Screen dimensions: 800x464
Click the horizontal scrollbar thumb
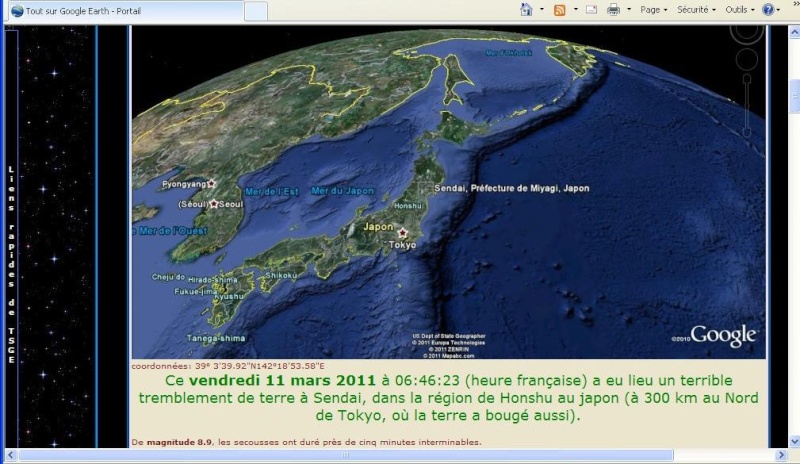[x=346, y=455]
